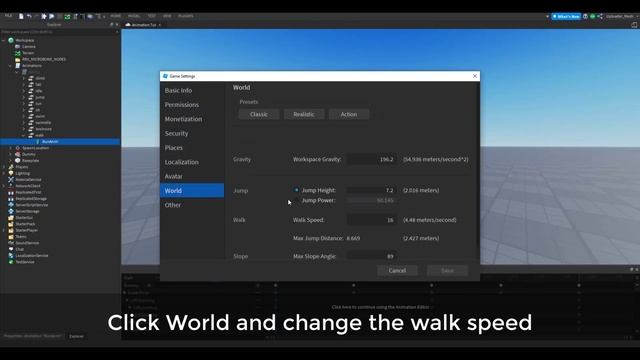This screenshot has width=640, height=360.
Task: Click the TestService green check icon
Action: (11, 262)
